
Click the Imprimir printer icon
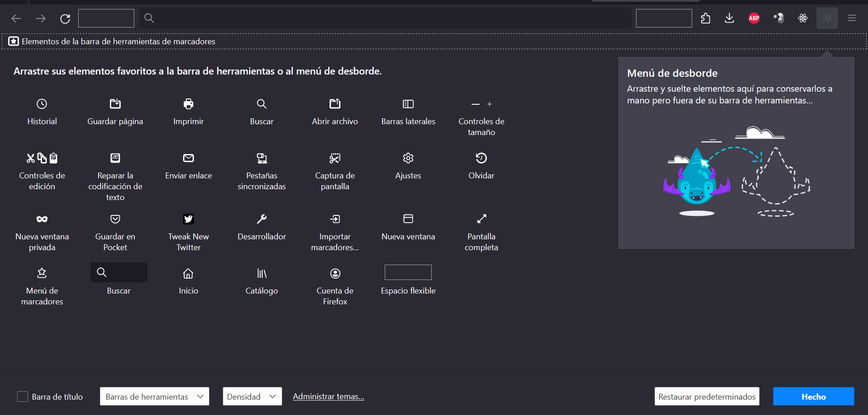[189, 104]
